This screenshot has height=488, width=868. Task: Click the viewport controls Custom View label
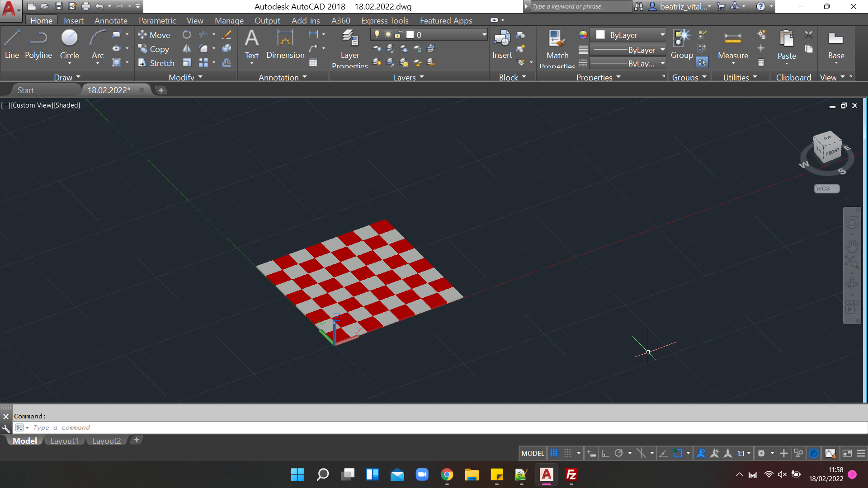[32, 105]
